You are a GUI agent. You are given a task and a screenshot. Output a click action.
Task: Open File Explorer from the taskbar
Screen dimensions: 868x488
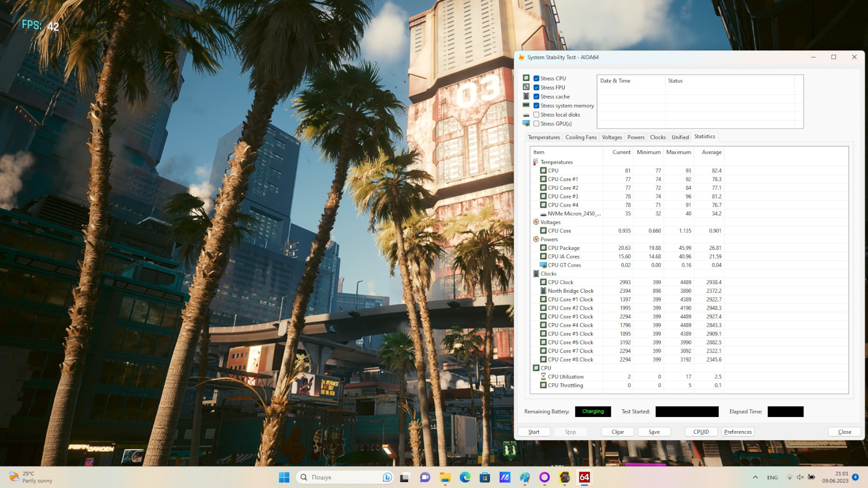(x=445, y=477)
